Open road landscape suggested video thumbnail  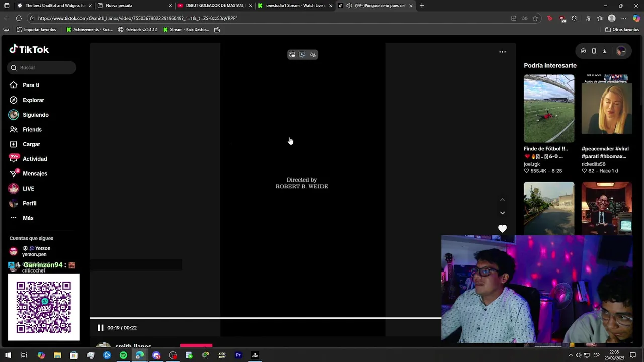[x=549, y=208]
